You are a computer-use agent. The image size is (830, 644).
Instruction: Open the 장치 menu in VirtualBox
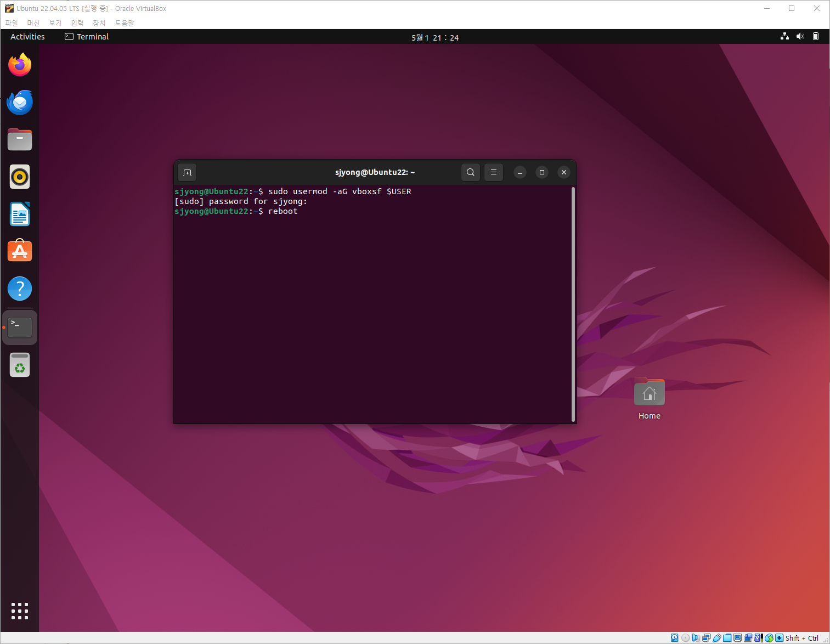click(99, 23)
